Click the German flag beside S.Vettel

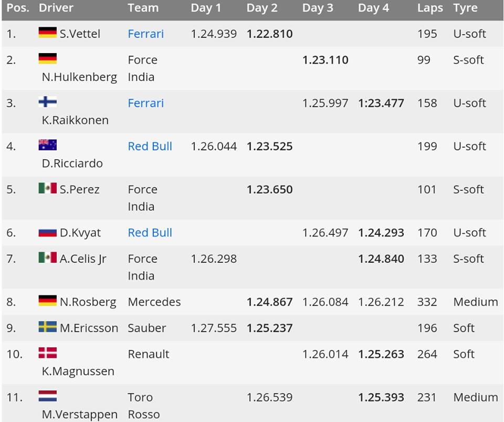click(x=47, y=33)
